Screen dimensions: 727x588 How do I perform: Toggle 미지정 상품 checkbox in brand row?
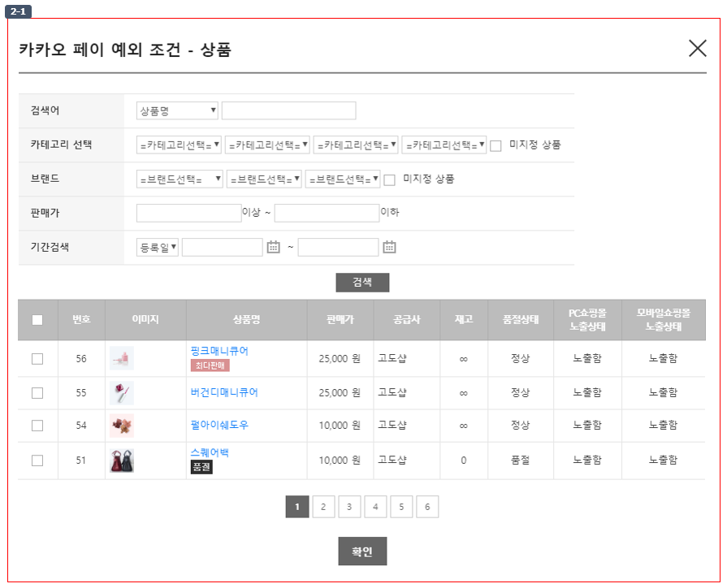tap(389, 180)
